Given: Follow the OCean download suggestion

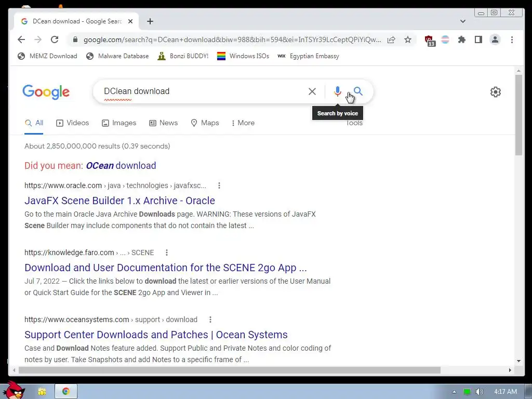Looking at the screenshot, I should point(121,166).
